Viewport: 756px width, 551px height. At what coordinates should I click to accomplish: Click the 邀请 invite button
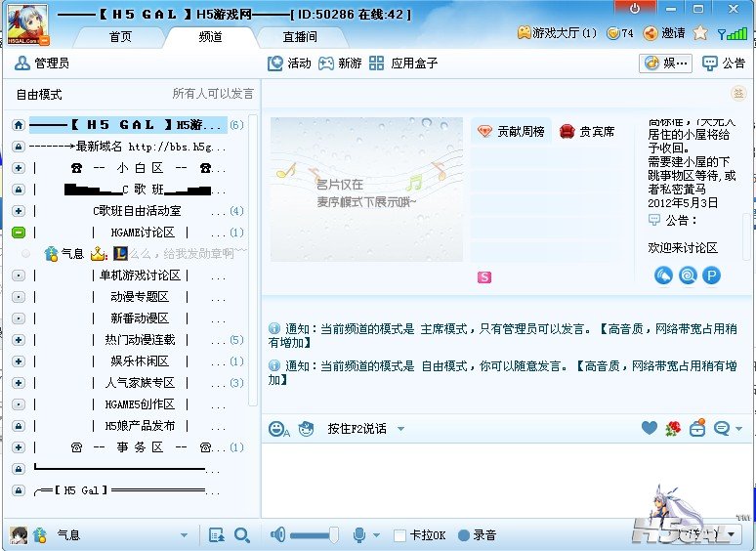pos(664,33)
